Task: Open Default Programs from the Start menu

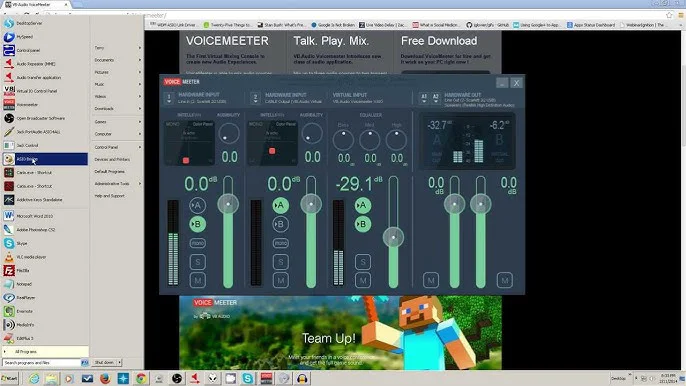Action: (x=117, y=172)
